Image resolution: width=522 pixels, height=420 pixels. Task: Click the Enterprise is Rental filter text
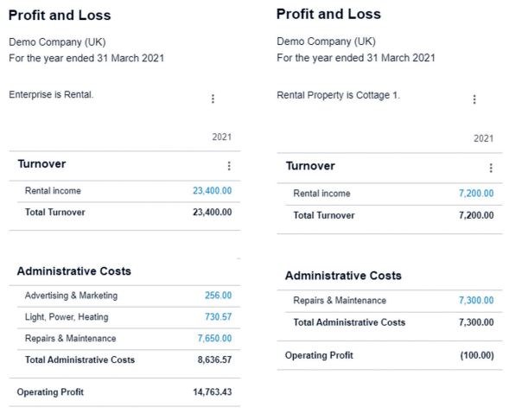51,95
